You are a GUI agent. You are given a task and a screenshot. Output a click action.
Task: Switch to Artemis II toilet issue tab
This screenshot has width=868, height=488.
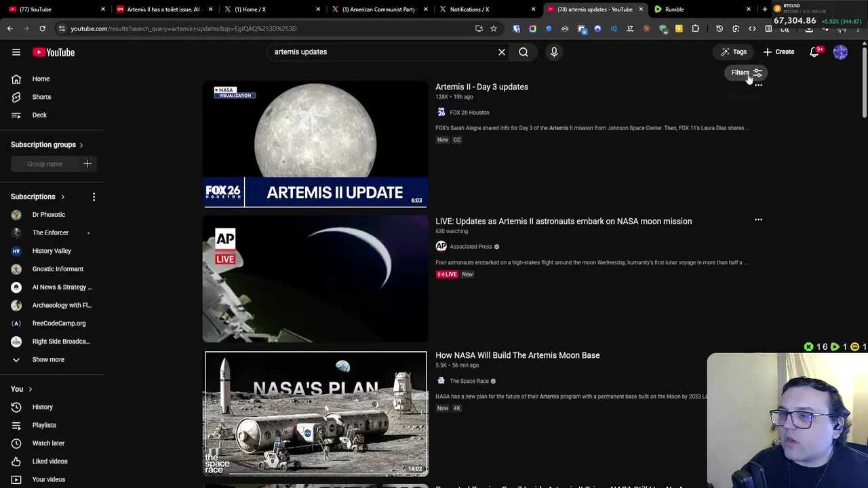163,9
